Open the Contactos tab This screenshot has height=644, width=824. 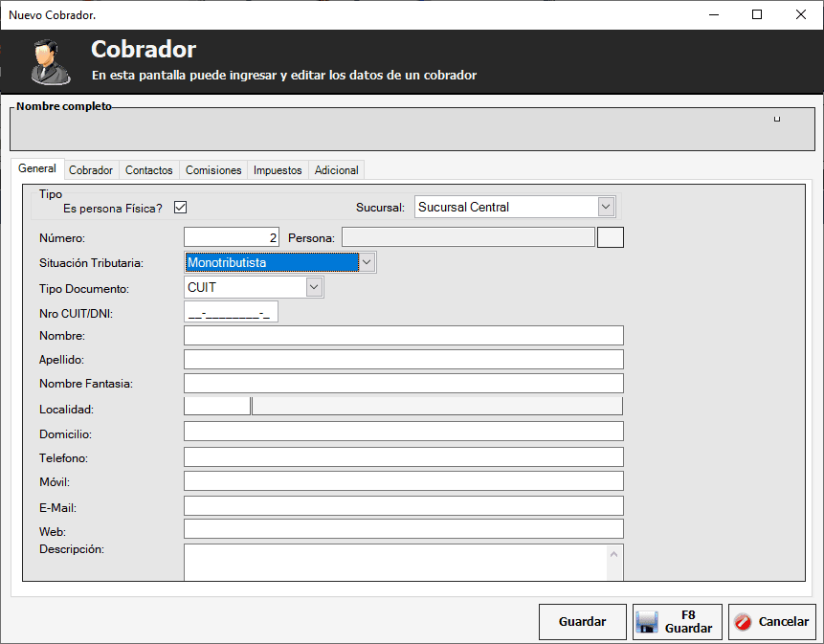[149, 170]
